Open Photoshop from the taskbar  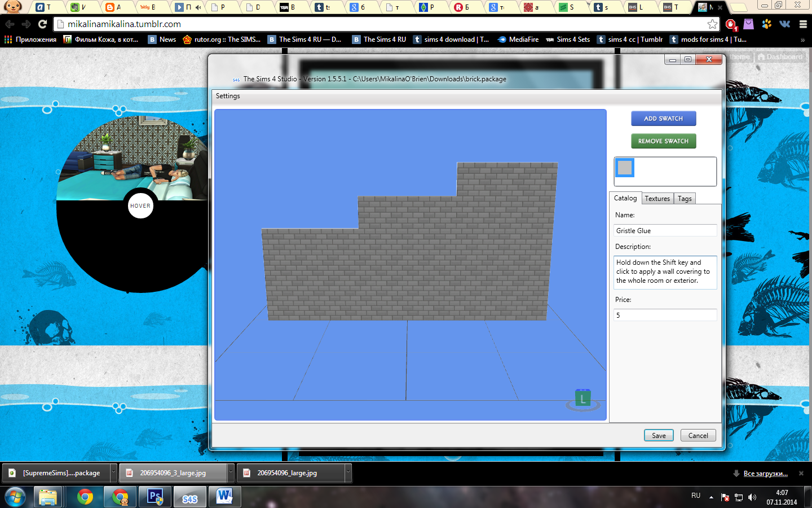[x=155, y=497]
